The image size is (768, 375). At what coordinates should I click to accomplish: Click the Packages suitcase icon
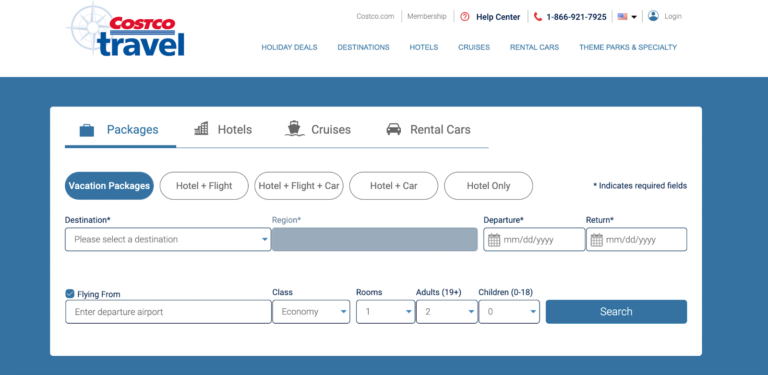coord(87,130)
